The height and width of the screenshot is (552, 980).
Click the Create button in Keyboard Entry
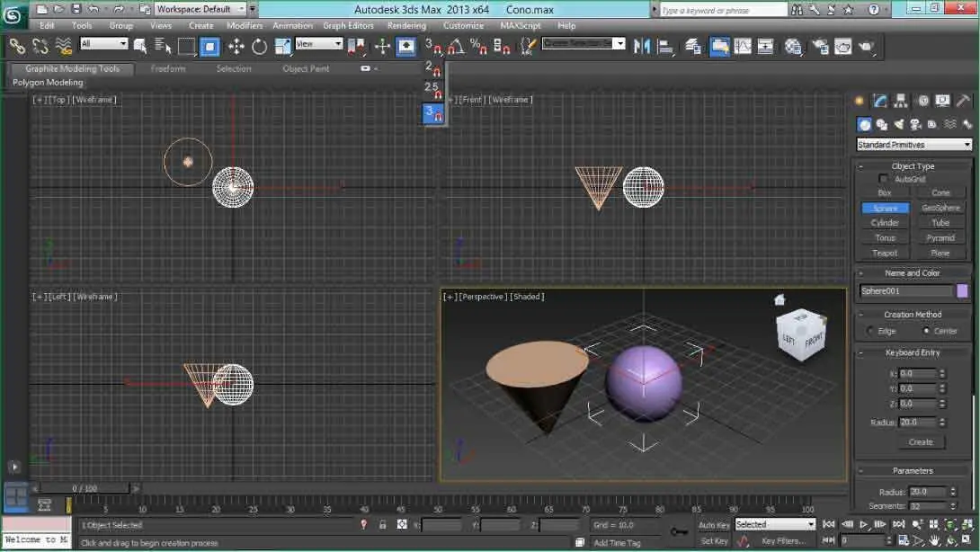tap(920, 442)
